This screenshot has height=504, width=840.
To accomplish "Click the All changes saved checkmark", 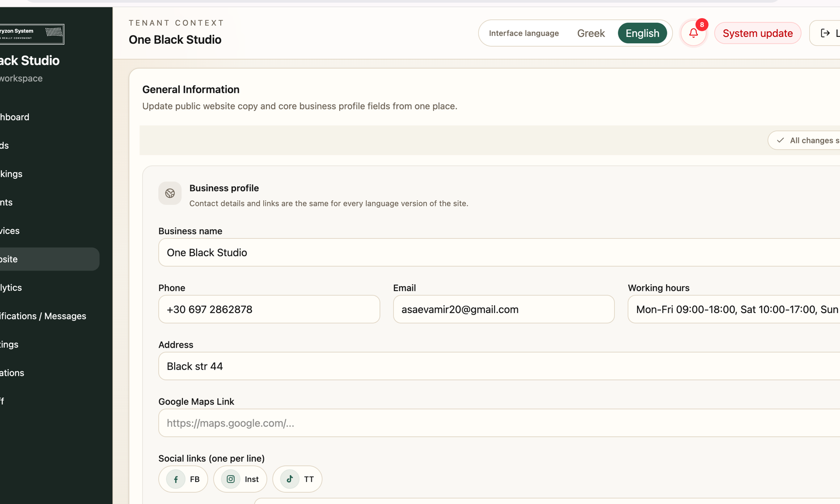I will click(780, 140).
